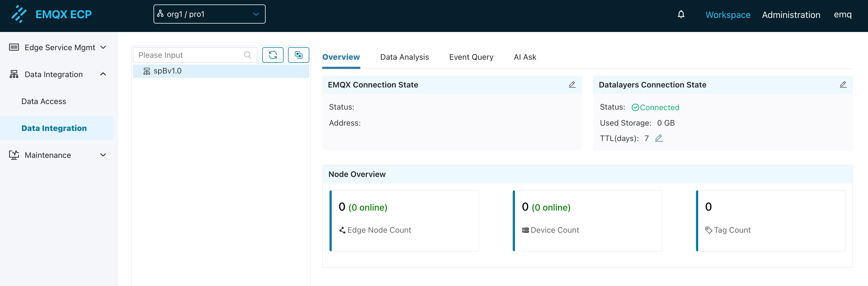Screen dimensions: 868x286
Task: Click the link icon button beside refresh
Action: click(x=298, y=55)
